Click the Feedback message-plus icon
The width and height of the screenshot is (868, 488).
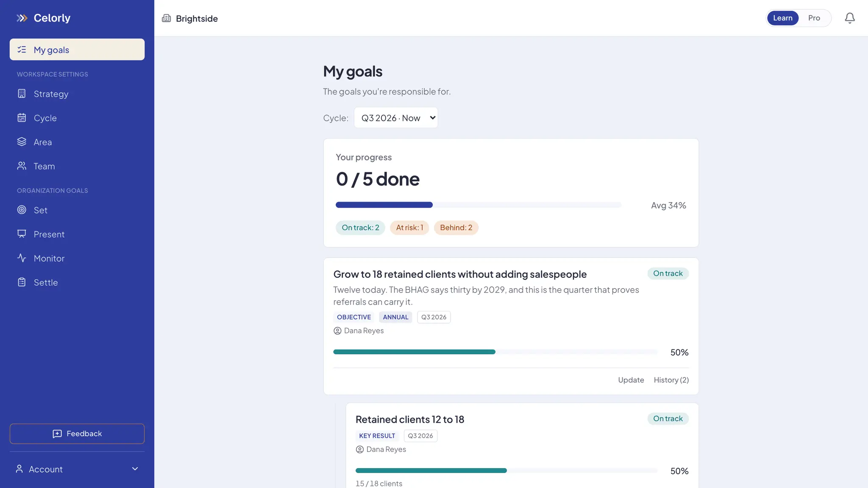pos(57,434)
